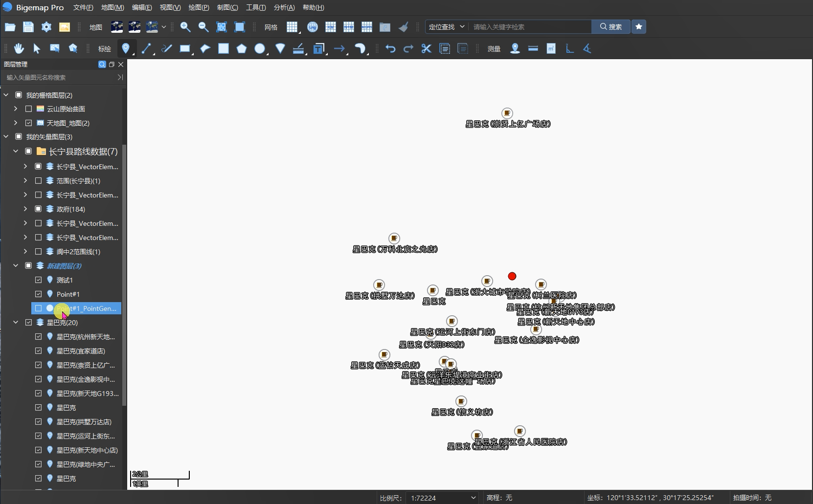Image resolution: width=813 pixels, height=504 pixels.
Task: Open the 绘图(P) menu
Action: click(199, 7)
